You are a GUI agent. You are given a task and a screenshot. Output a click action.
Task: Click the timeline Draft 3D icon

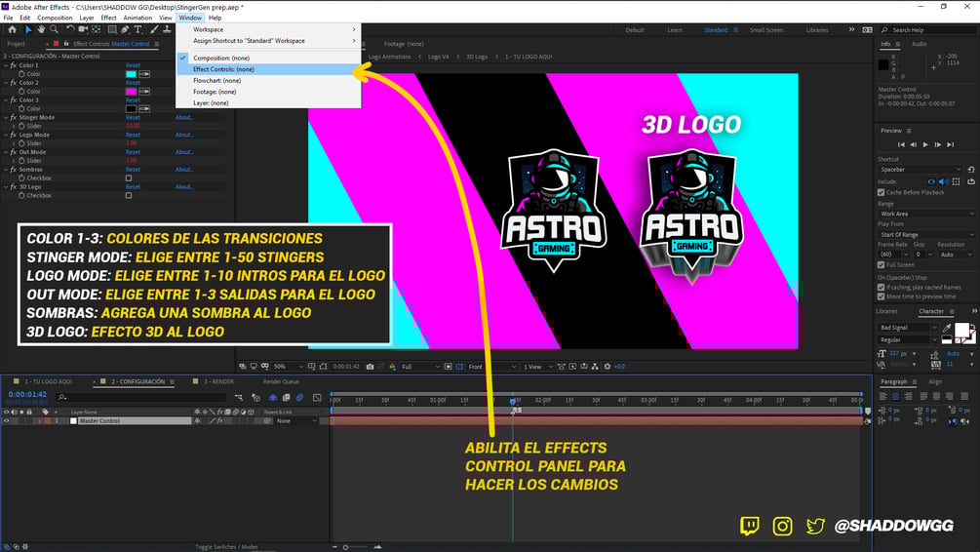255,398
